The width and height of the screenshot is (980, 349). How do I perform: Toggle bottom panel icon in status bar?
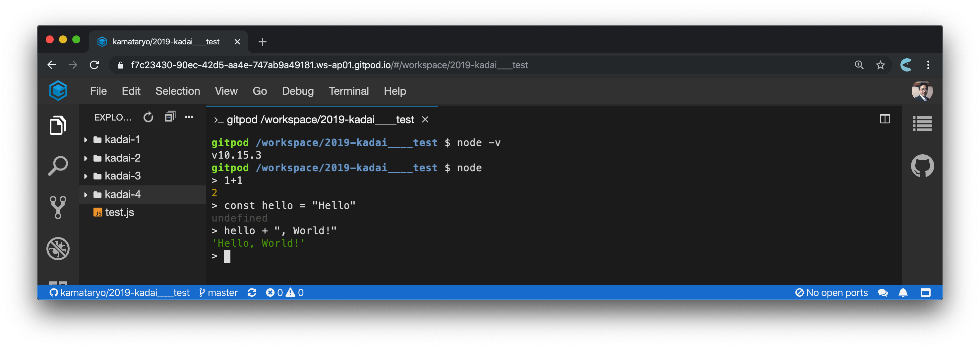point(925,292)
